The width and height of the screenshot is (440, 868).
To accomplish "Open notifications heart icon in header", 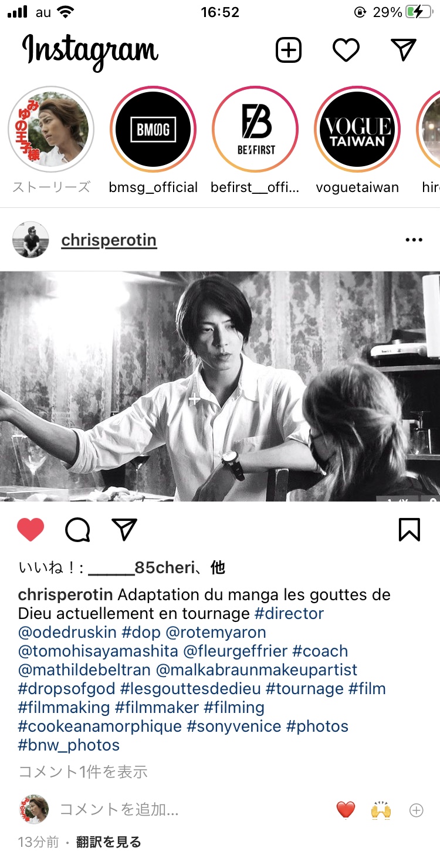I will [346, 51].
